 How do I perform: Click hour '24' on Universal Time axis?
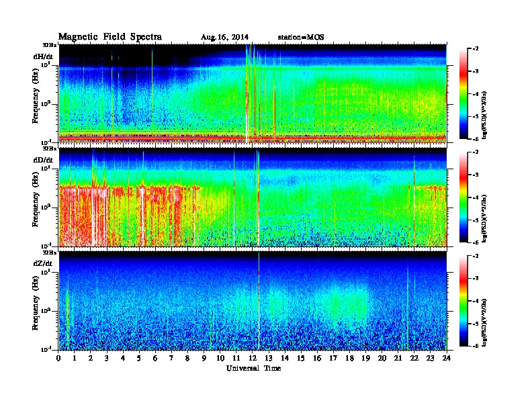pos(447,358)
